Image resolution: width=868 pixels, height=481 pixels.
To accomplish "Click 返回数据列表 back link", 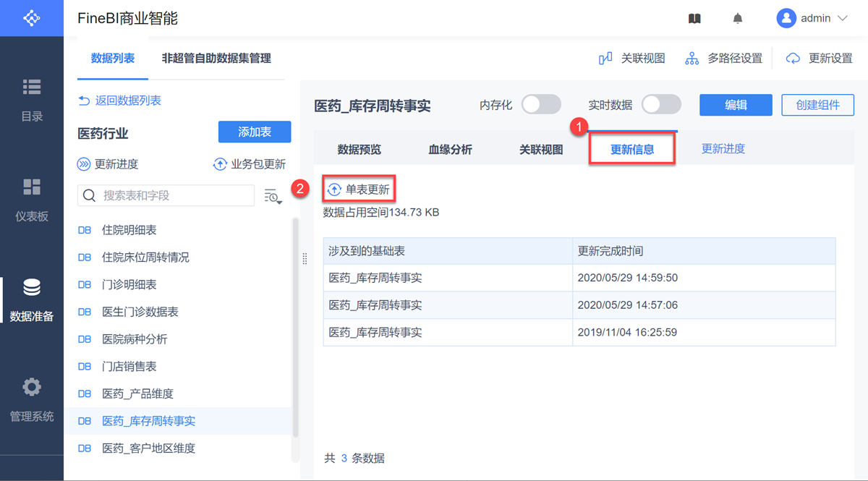I will pyautogui.click(x=120, y=101).
